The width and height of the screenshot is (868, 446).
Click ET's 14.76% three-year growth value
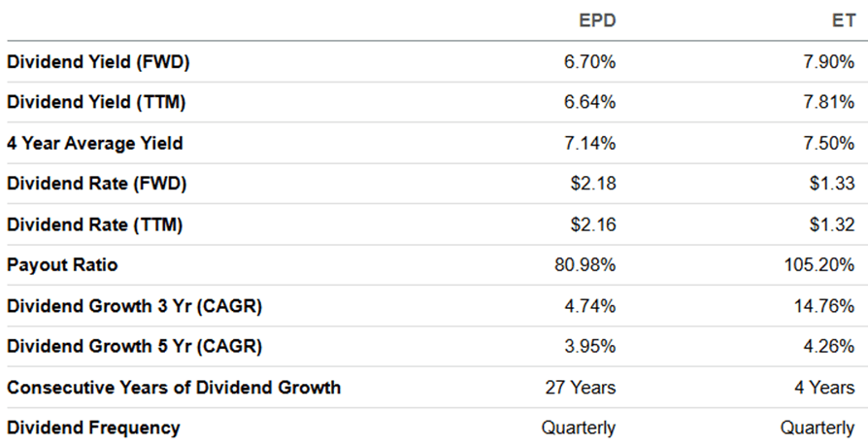[x=826, y=305]
